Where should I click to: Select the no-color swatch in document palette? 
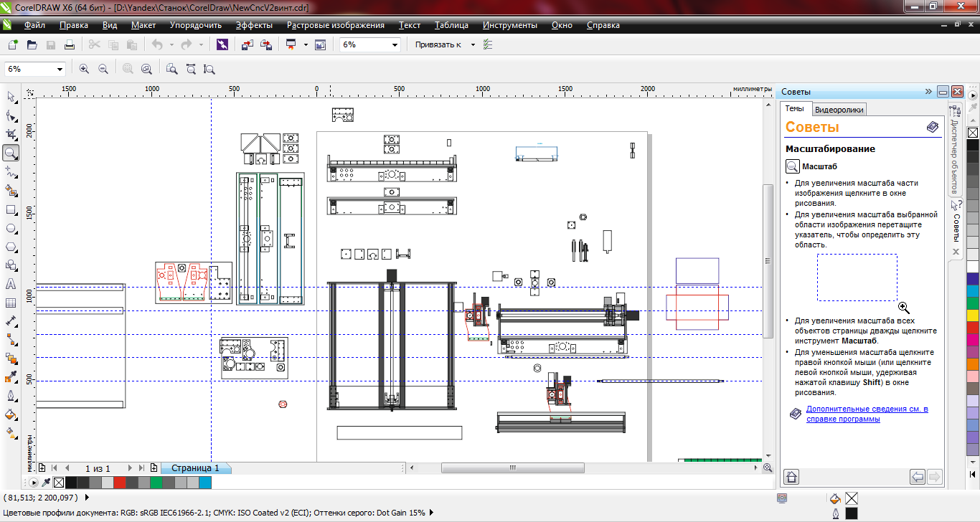pyautogui.click(x=59, y=483)
